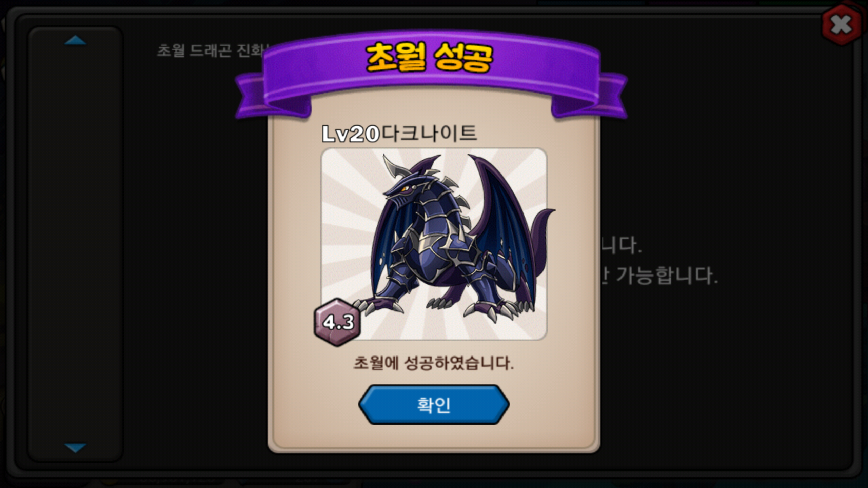868x488 pixels.
Task: Click the dragon's yellow eye
Action: click(405, 188)
